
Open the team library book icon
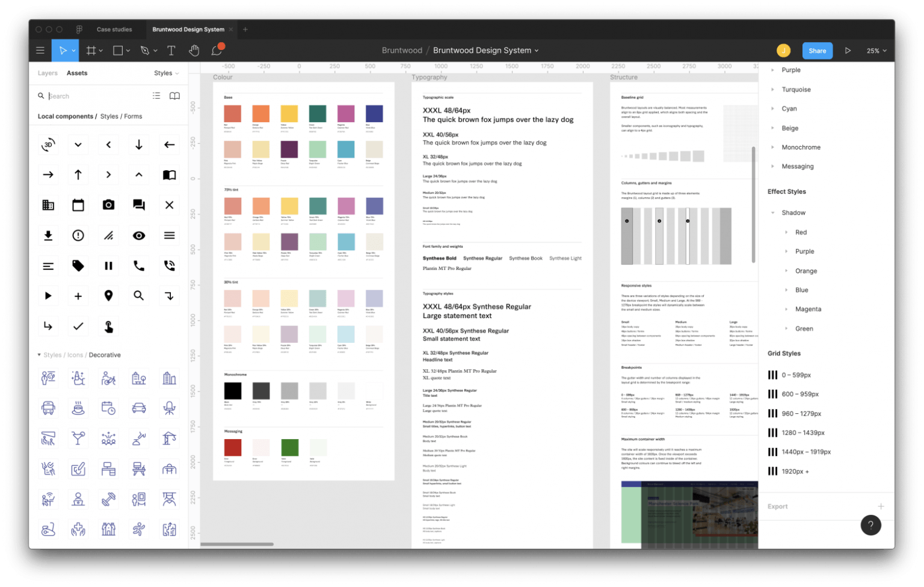[x=174, y=96]
